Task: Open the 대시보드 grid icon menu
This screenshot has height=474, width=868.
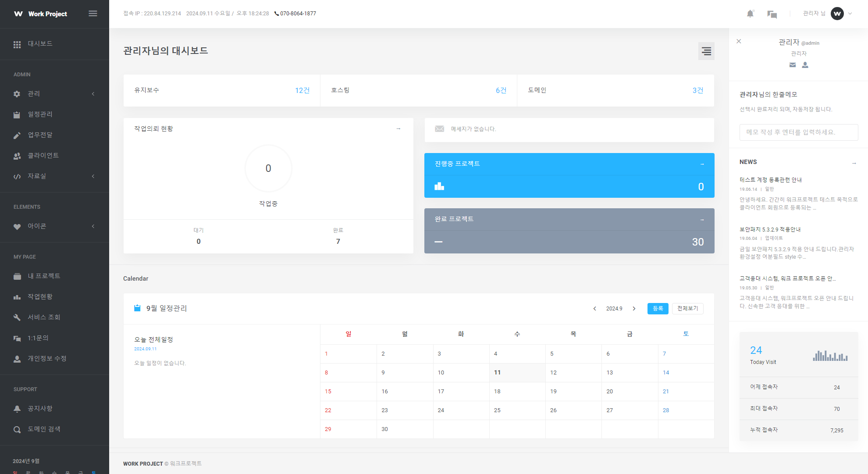Action: pos(17,44)
